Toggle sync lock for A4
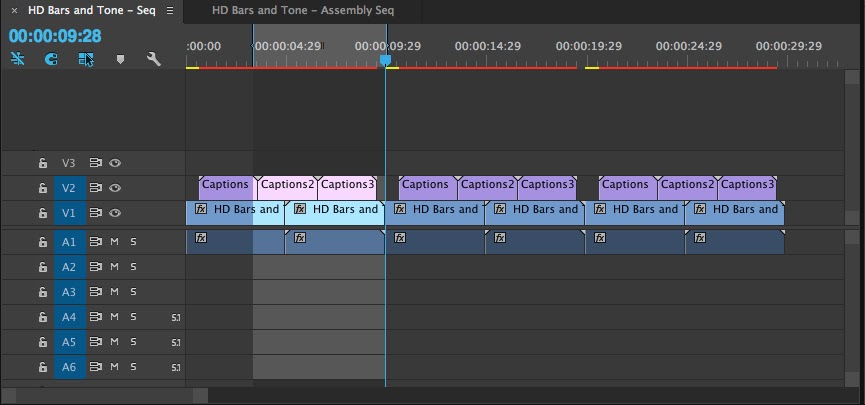Screen dimensions: 865x405 (96, 317)
